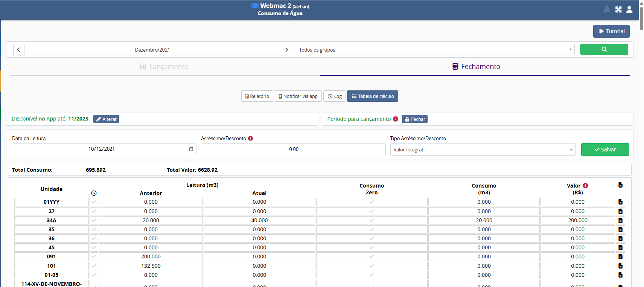644x287 pixels.
Task: Click Alterar availability button
Action: point(106,119)
